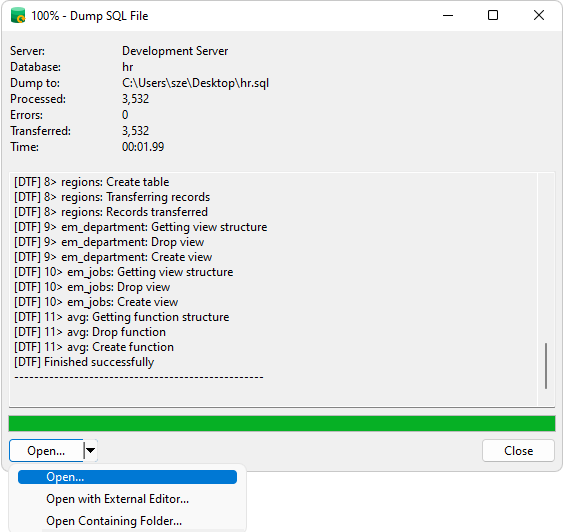564x532 pixels.
Task: Click the 'Finished successfully' log line
Action: 84,362
